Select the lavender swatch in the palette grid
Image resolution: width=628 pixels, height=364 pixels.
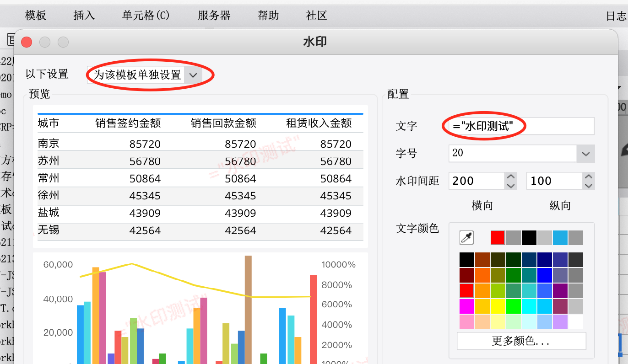coord(560,322)
